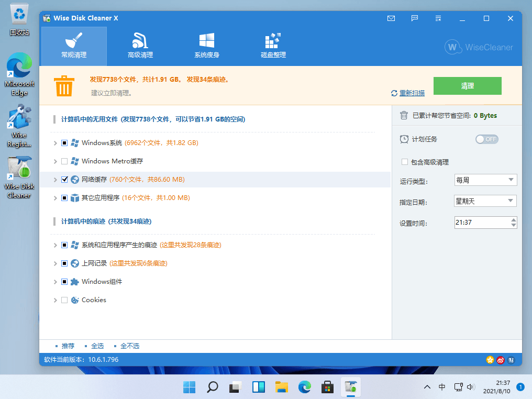Increase time with the up stepper arrow
Viewport: 532px width, 399px height.
[513, 220]
